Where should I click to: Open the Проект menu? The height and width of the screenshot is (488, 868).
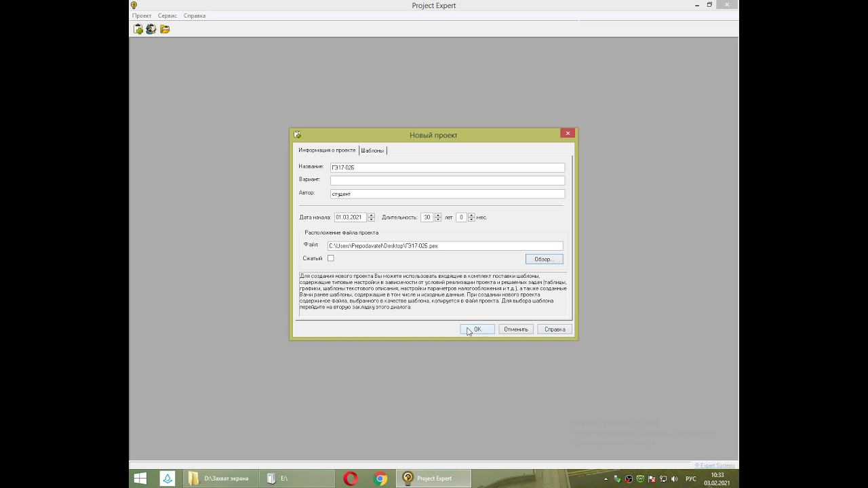pos(142,16)
